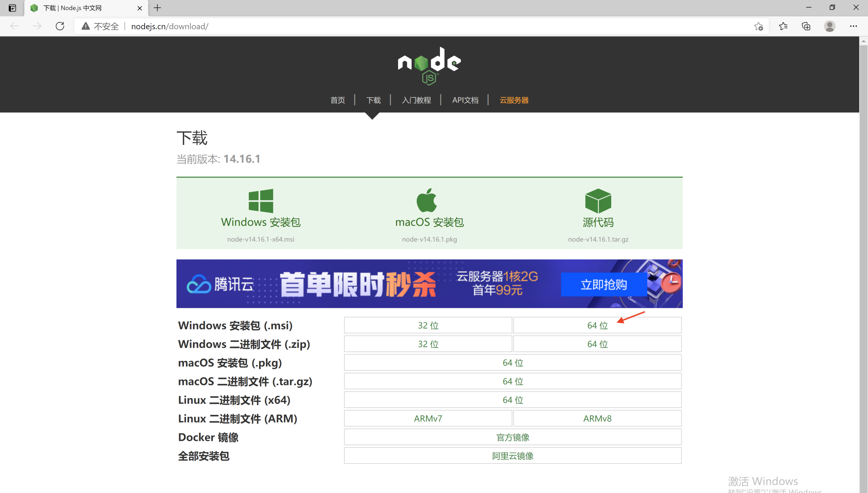Click the Windows installer icon
This screenshot has width=868, height=493.
261,201
